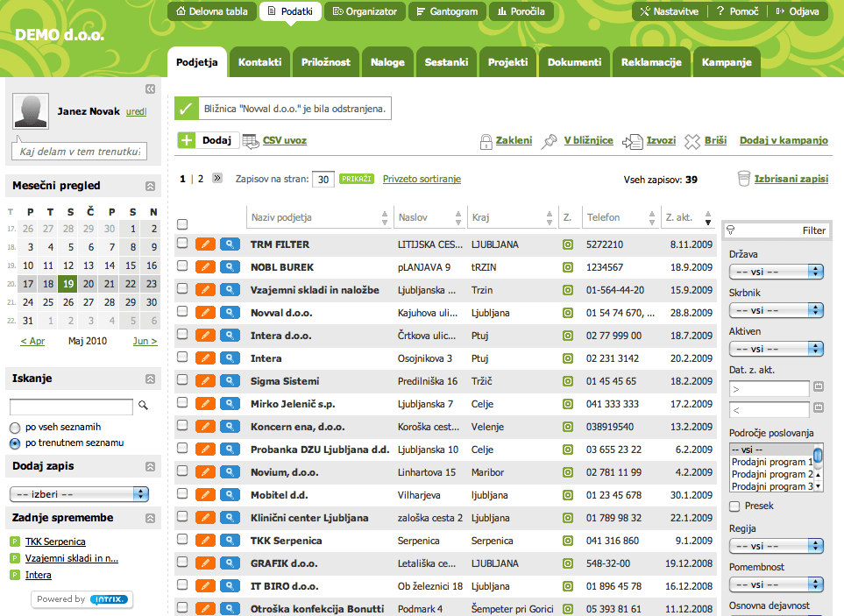Select the 'po vseh seznamih' radio option
This screenshot has height=616, width=844.
click(x=15, y=427)
